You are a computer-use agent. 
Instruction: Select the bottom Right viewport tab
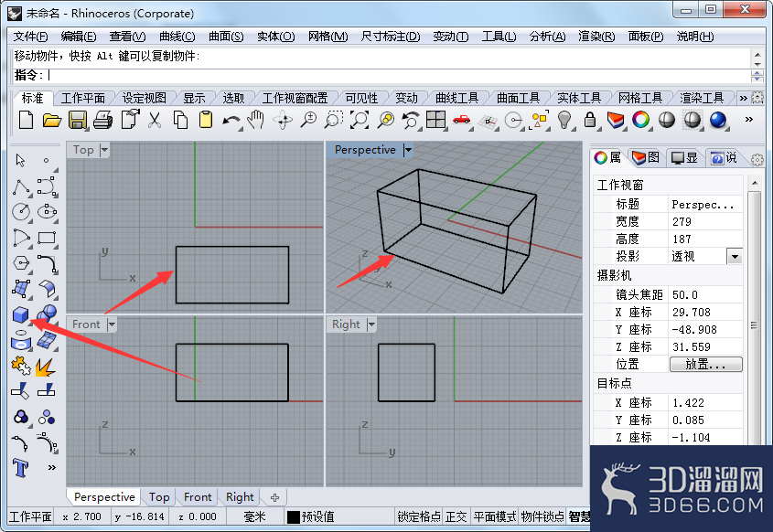pyautogui.click(x=240, y=497)
